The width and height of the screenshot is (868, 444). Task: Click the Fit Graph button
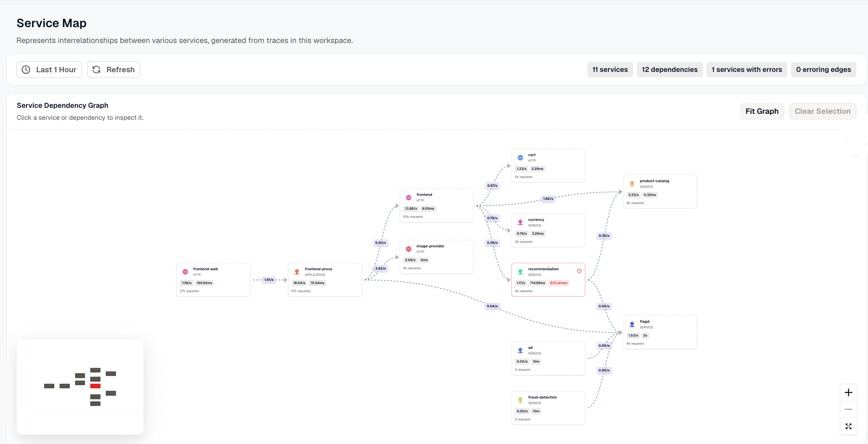(762, 111)
